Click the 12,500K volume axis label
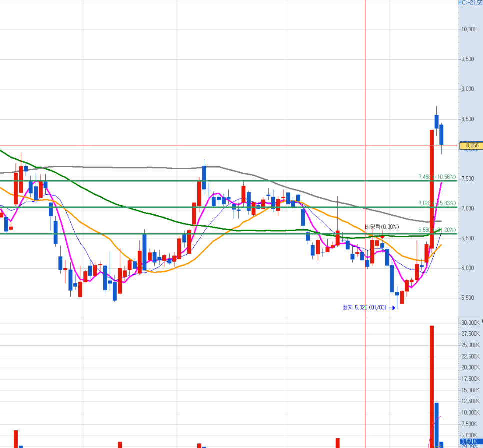This screenshot has width=483, height=448. point(470,401)
